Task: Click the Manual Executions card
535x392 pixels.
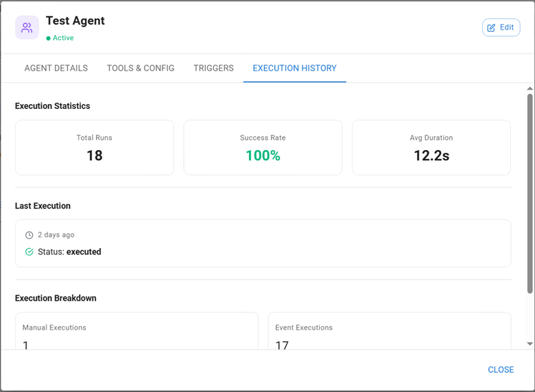Action: tap(136, 332)
